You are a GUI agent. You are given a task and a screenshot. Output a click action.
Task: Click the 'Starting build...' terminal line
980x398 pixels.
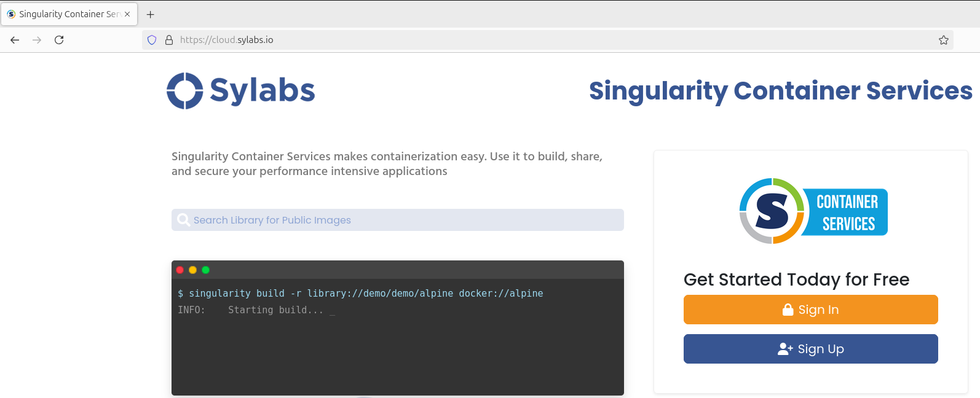[256, 310]
